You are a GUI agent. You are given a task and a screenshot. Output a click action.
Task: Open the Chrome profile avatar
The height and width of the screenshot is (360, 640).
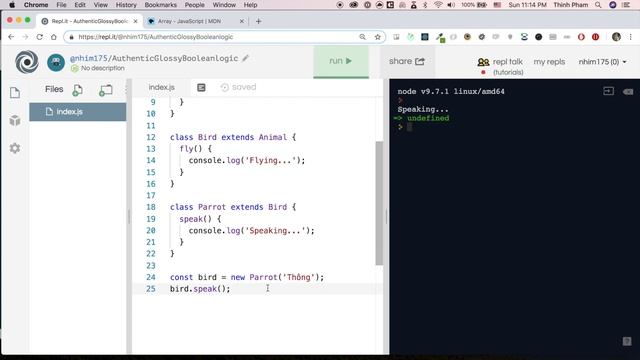[616, 37]
